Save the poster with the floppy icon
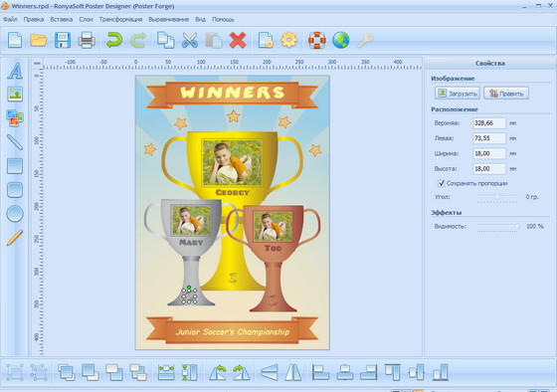Screen dimensions: 557x392 click(x=63, y=40)
